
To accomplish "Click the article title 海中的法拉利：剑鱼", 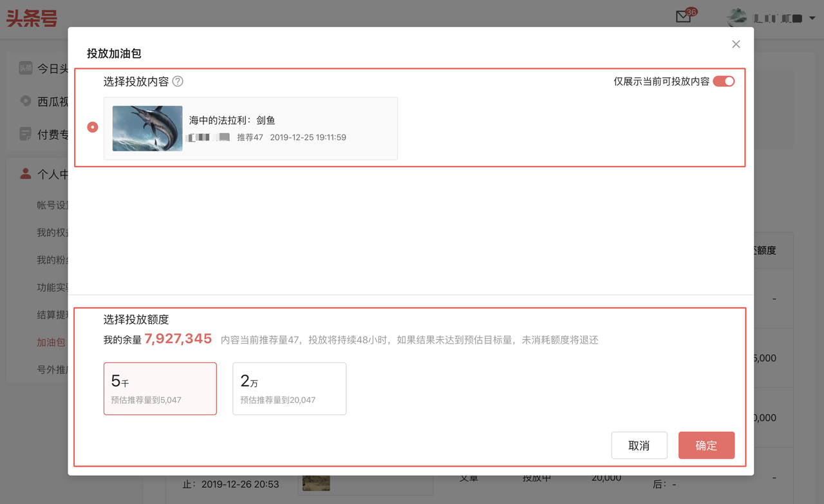I will point(232,120).
